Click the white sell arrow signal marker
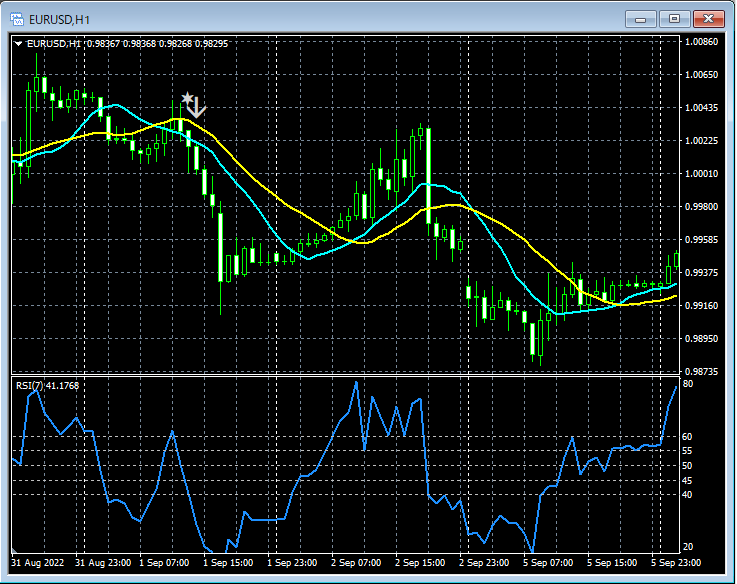This screenshot has height=584, width=737. click(x=197, y=108)
